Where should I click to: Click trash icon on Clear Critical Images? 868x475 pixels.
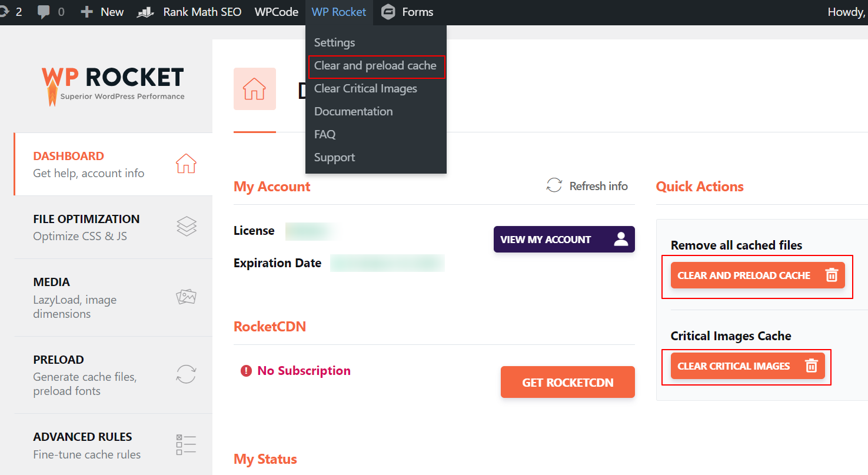pyautogui.click(x=812, y=366)
